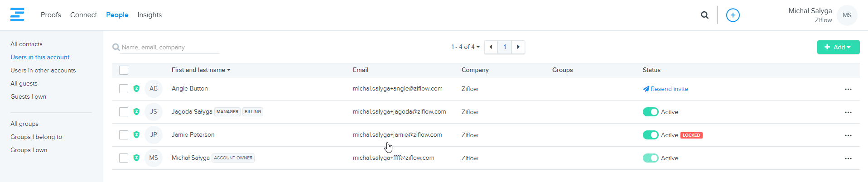This screenshot has height=182, width=868.
Task: Tick the select-all header checkbox
Action: 124,70
